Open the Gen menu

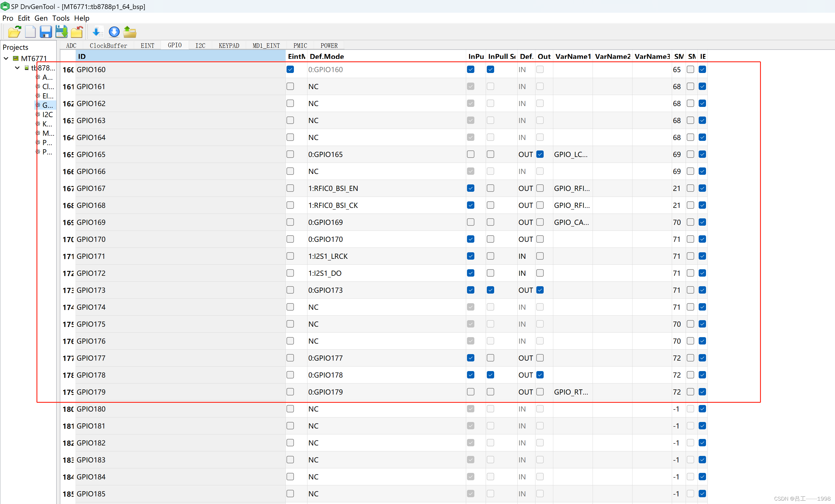click(x=41, y=18)
